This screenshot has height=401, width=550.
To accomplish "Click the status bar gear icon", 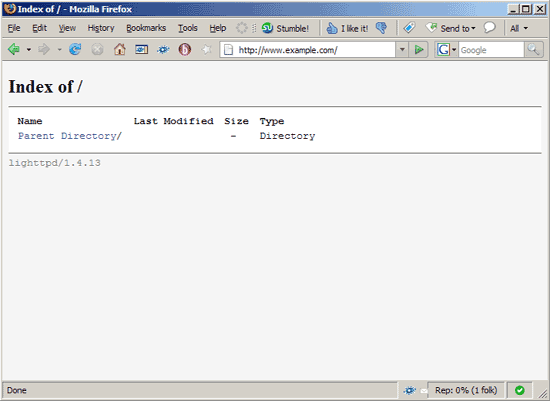I will coord(409,390).
